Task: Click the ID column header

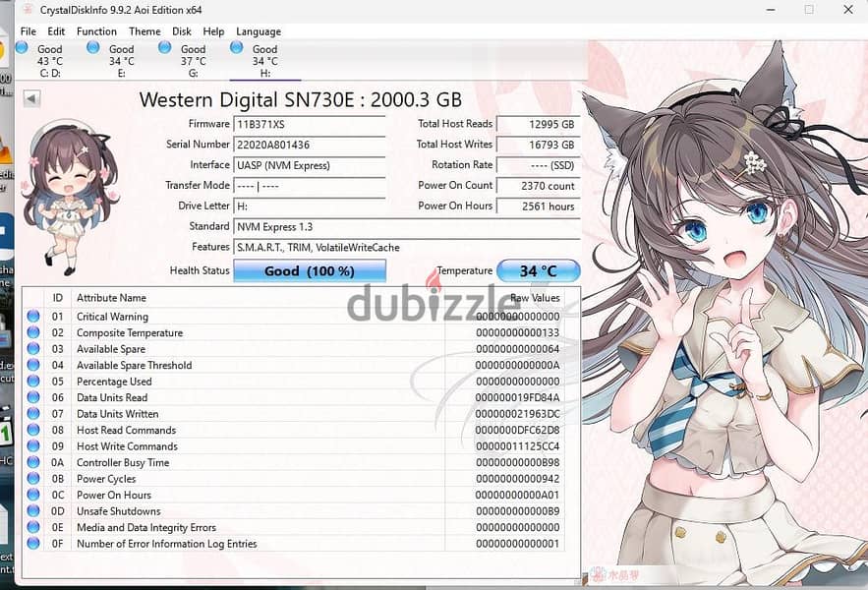Action: coord(58,298)
